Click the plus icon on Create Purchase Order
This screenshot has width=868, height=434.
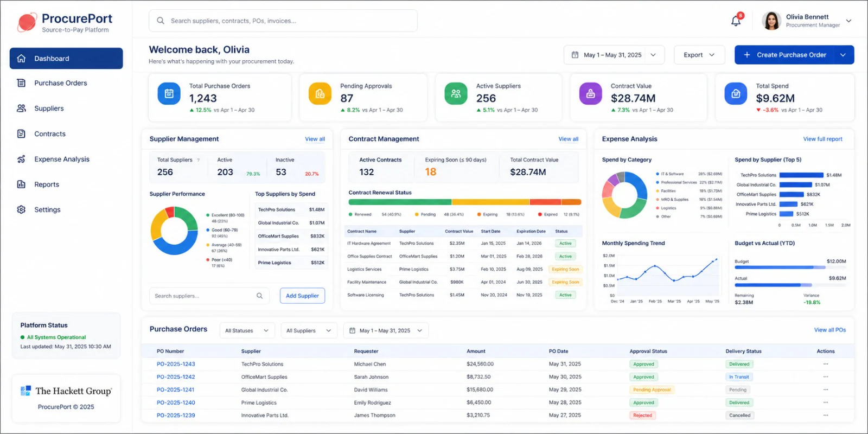pos(747,55)
